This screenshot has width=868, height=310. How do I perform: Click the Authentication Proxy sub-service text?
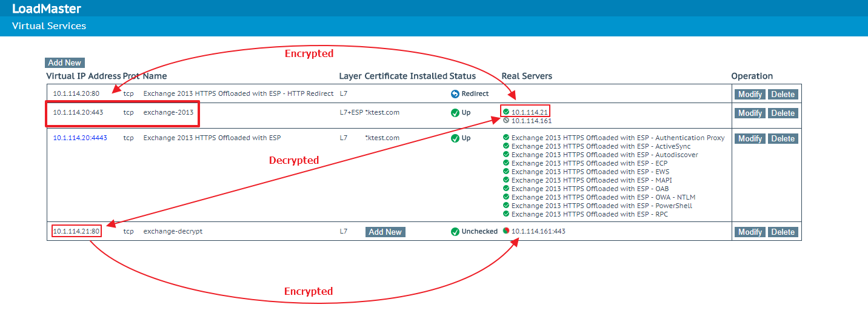(618, 138)
